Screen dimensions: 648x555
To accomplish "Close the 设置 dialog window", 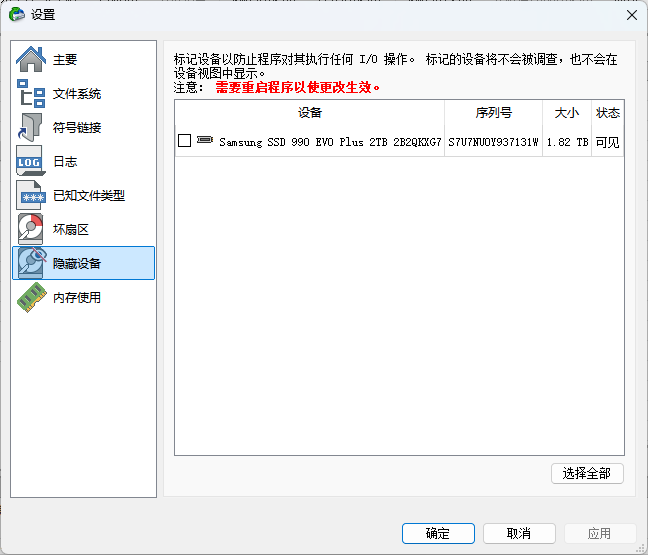I will 631,14.
